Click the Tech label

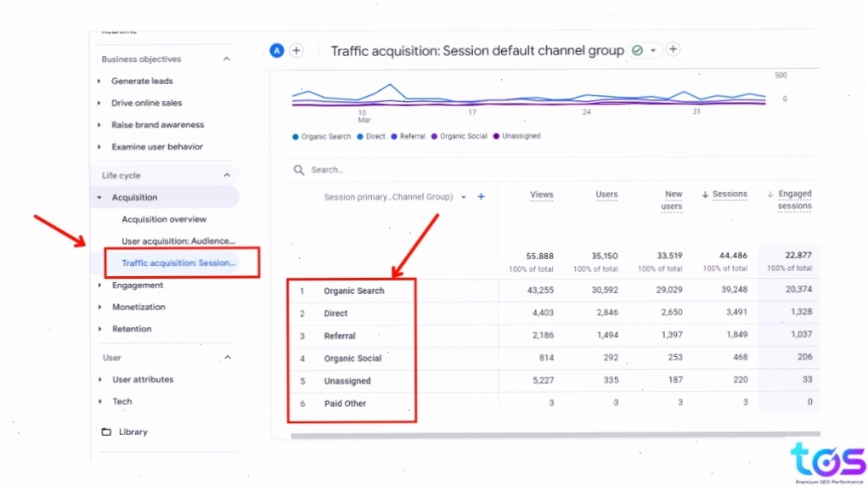121,402
